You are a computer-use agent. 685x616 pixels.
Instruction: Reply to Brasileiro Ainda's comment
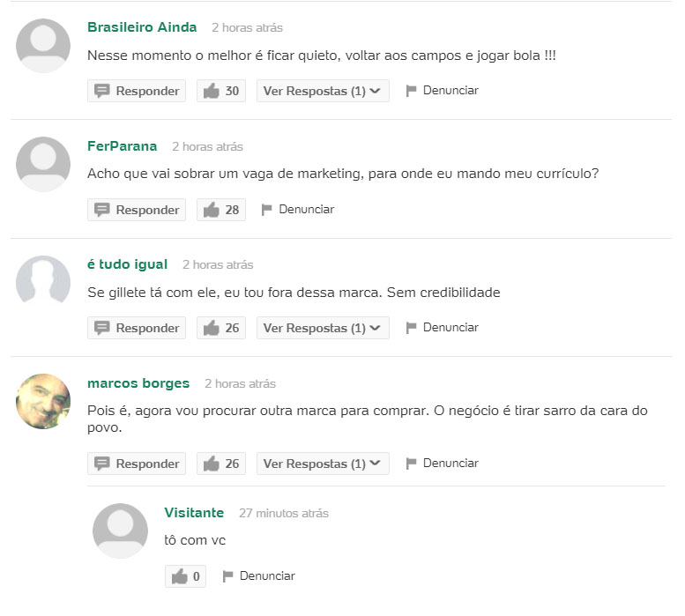(x=137, y=91)
